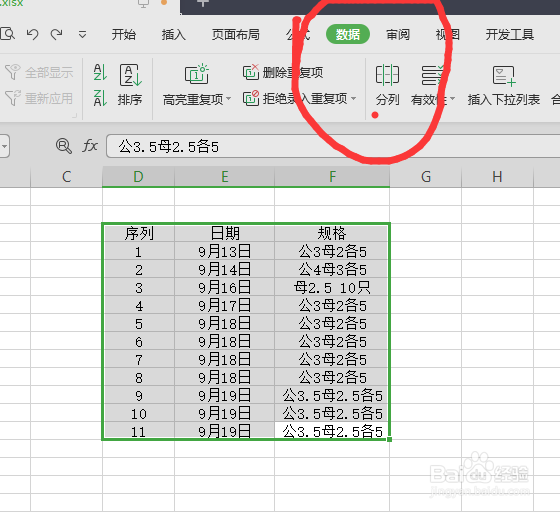Select the sequence cell with value 10
560x512 pixels.
pos(139,413)
